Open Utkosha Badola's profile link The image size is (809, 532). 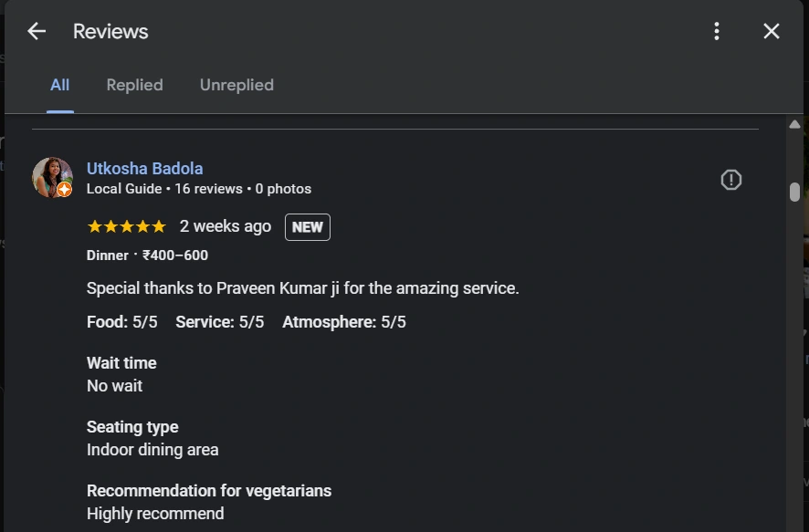144,169
